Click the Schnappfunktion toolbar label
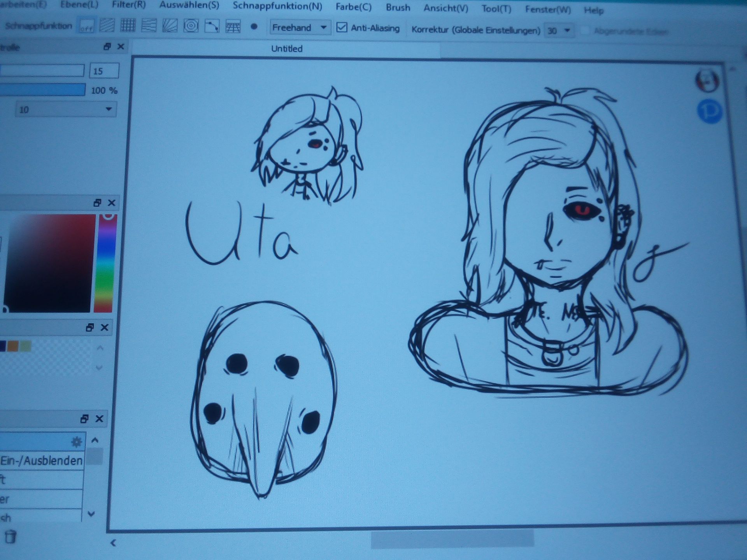 coord(39,26)
